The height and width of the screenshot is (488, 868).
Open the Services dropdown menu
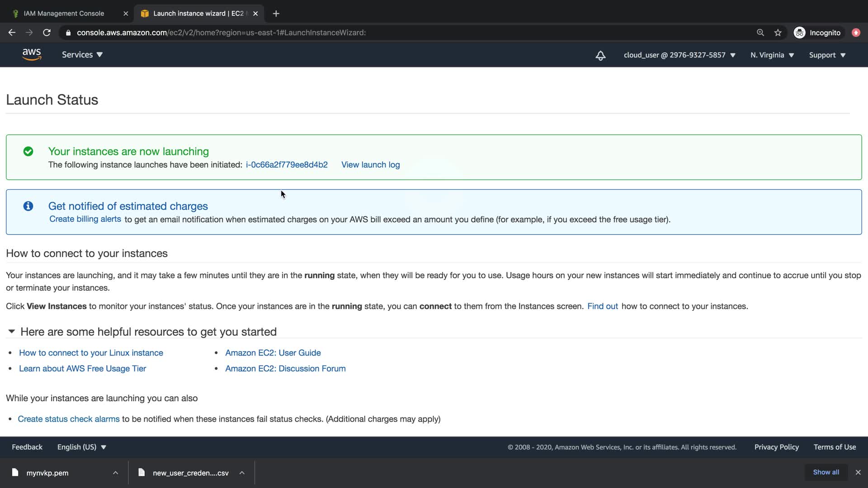pos(82,55)
